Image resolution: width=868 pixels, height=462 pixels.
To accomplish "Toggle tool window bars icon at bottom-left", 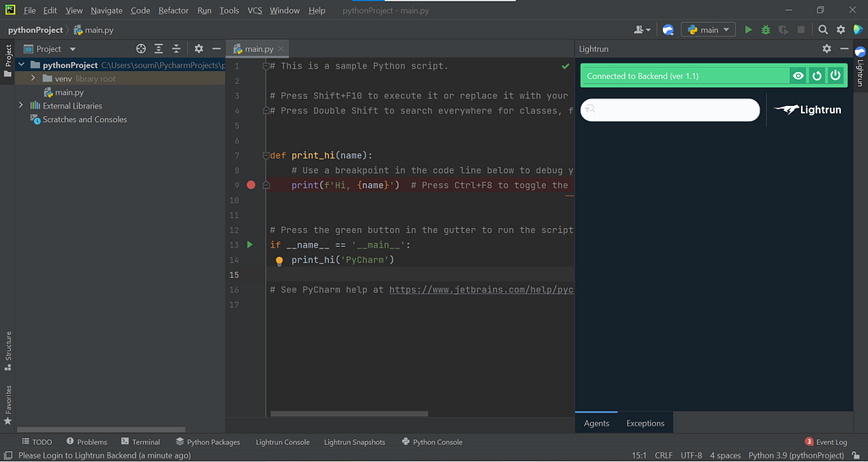I will click(x=8, y=455).
